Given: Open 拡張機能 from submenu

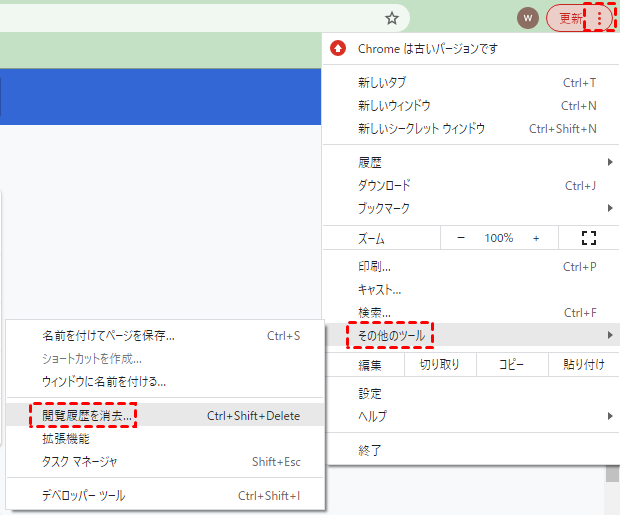Looking at the screenshot, I should tap(165, 438).
